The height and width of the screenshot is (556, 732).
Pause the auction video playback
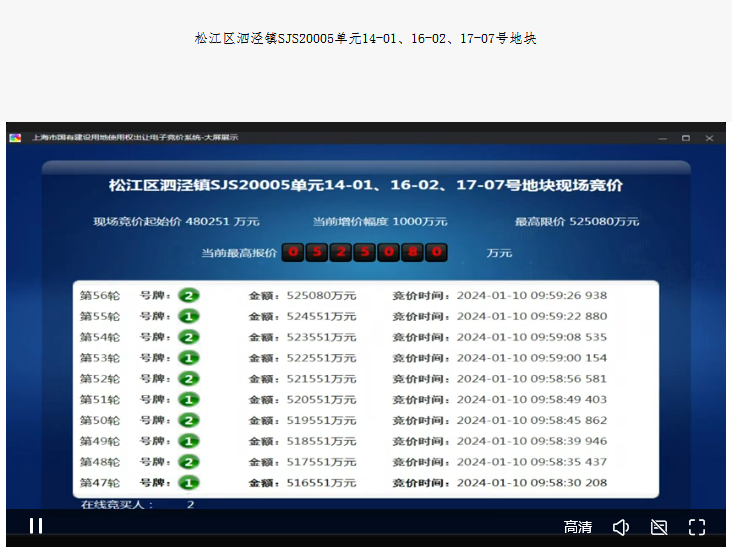(x=35, y=526)
